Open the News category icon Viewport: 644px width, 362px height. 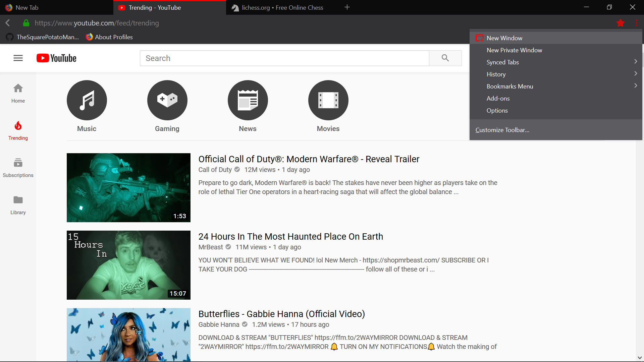click(248, 100)
